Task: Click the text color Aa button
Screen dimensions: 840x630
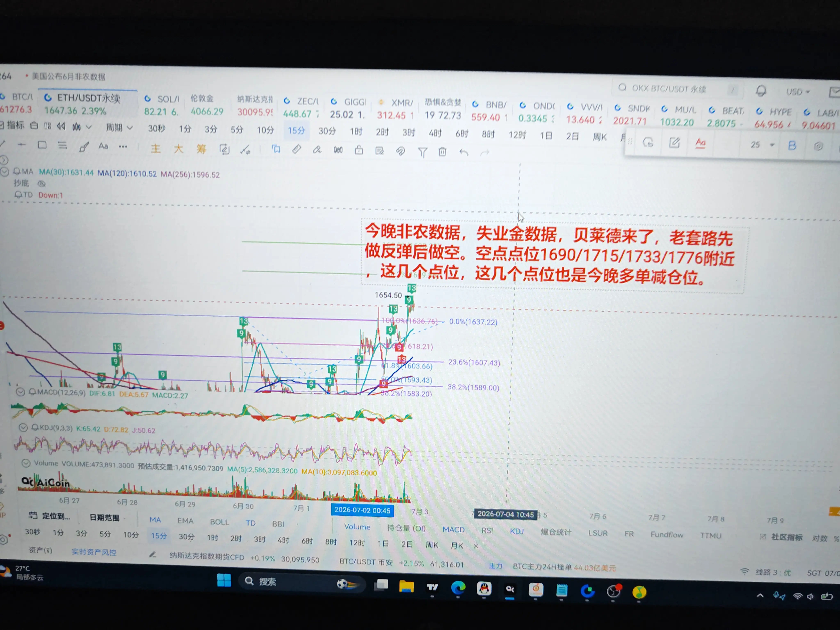Action: click(700, 143)
